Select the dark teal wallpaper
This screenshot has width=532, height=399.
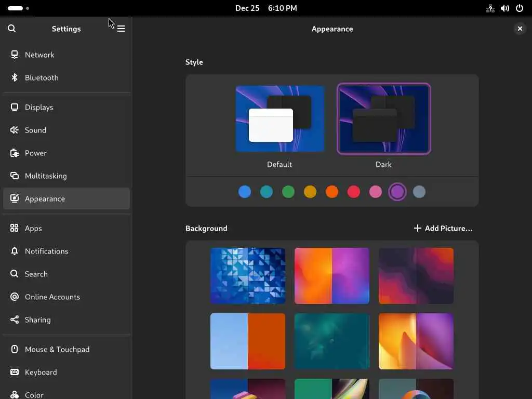(x=332, y=341)
